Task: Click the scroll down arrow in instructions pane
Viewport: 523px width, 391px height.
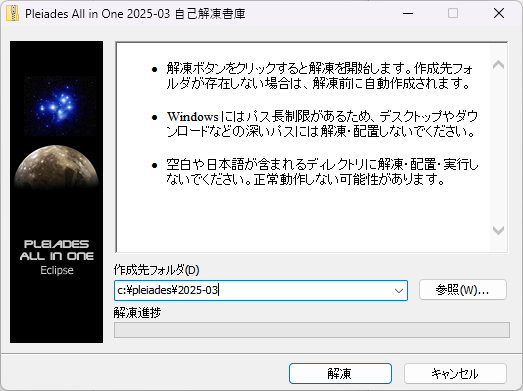Action: pos(498,230)
